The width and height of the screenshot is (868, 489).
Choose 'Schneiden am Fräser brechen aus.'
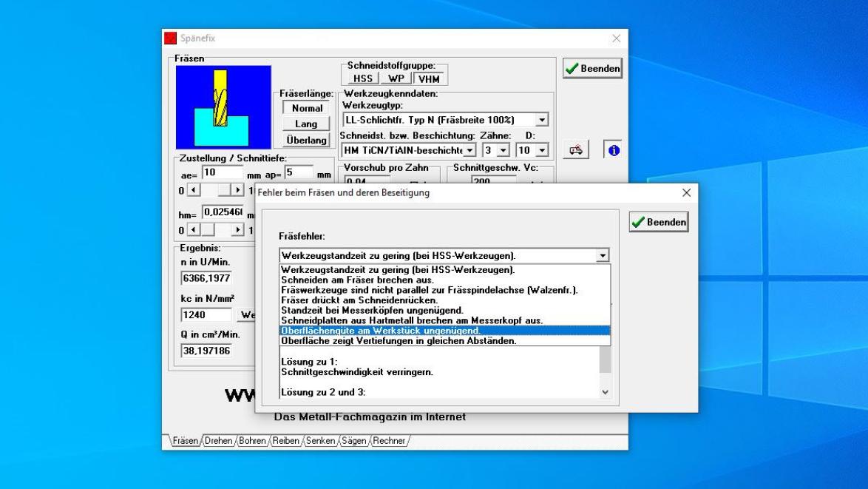pos(444,280)
